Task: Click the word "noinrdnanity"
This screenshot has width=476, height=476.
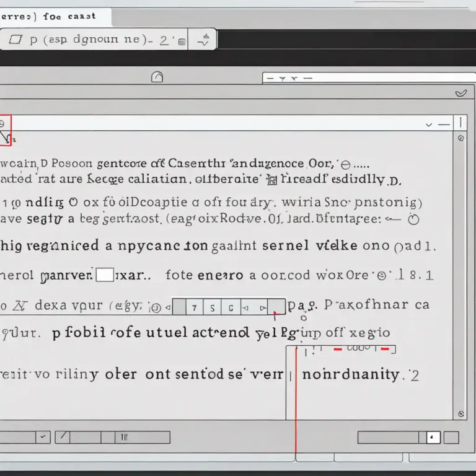Action: click(351, 374)
